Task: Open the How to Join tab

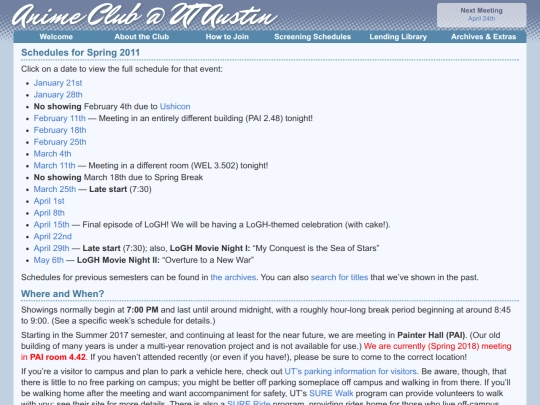Action: pyautogui.click(x=227, y=37)
